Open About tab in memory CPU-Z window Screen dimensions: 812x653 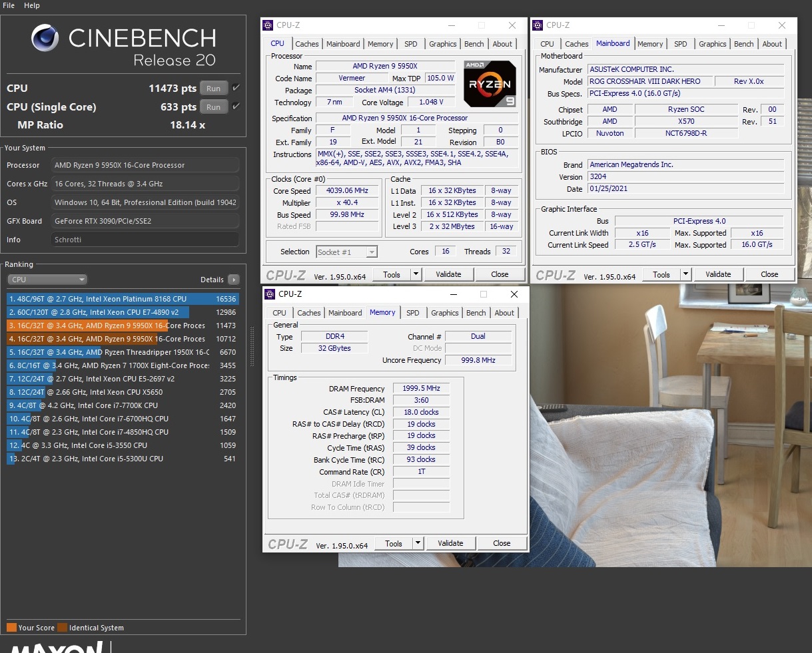505,313
